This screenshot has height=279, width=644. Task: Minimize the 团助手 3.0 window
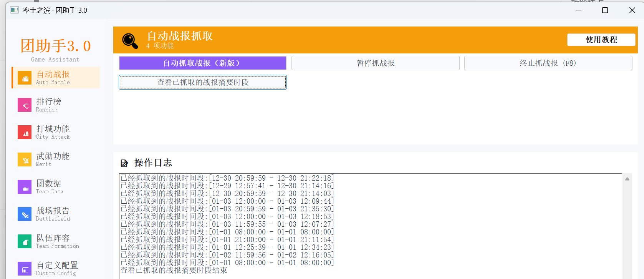579,10
